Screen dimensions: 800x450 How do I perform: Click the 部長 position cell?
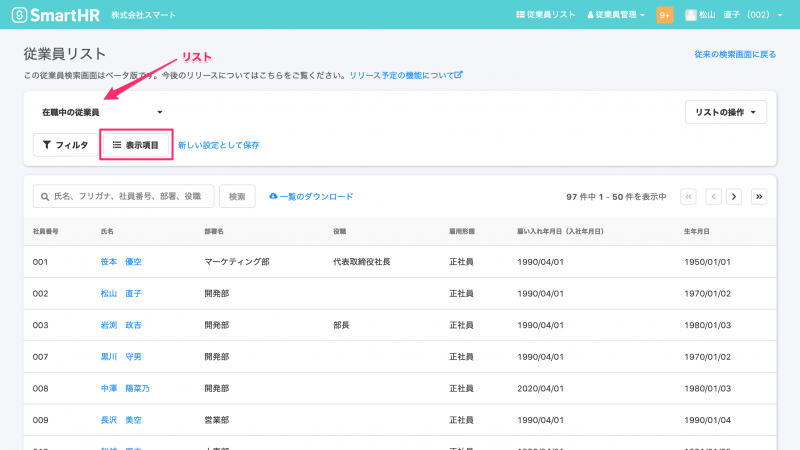(341, 325)
